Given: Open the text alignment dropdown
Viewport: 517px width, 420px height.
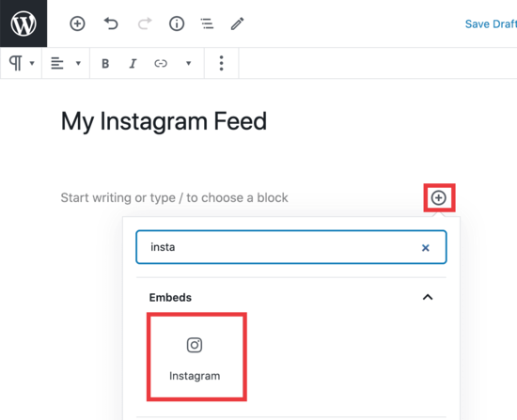Looking at the screenshot, I should point(65,63).
